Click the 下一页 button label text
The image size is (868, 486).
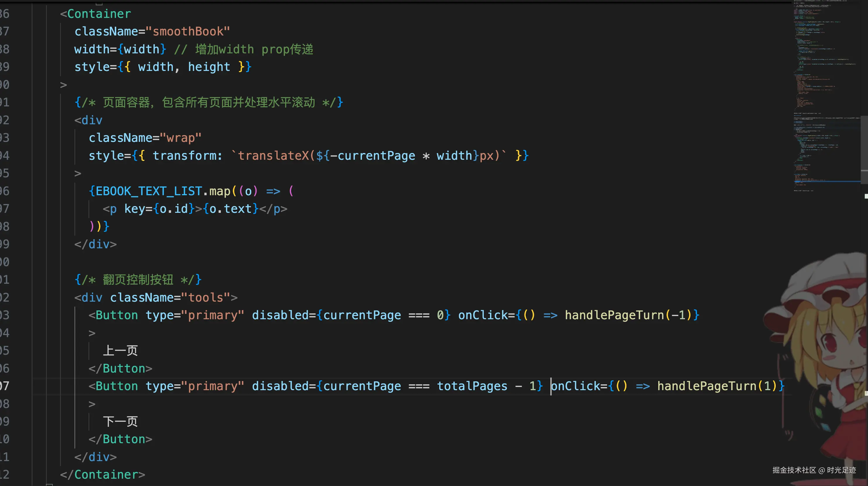coord(120,422)
